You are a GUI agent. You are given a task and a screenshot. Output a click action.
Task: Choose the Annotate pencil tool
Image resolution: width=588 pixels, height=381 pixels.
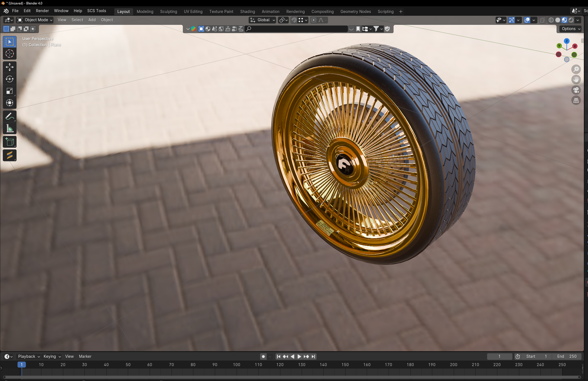point(10,116)
